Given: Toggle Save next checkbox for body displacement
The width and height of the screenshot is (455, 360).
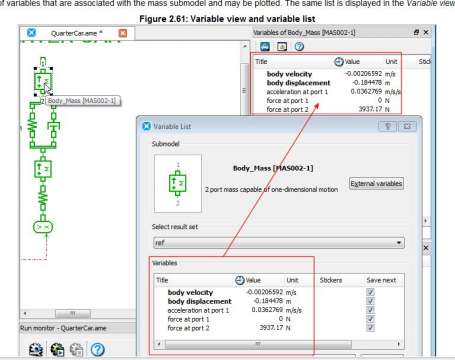Looking at the screenshot, I should coord(370,301).
